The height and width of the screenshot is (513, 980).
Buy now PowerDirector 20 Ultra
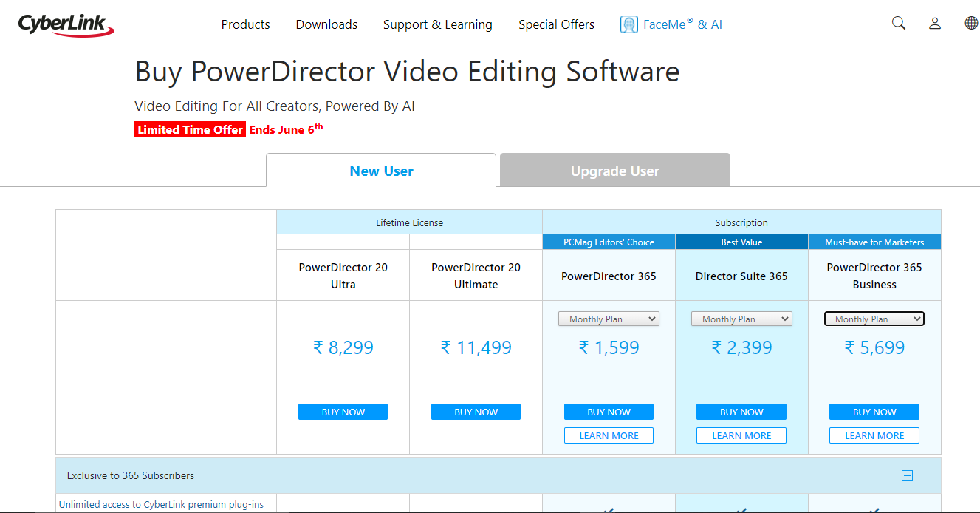click(343, 412)
